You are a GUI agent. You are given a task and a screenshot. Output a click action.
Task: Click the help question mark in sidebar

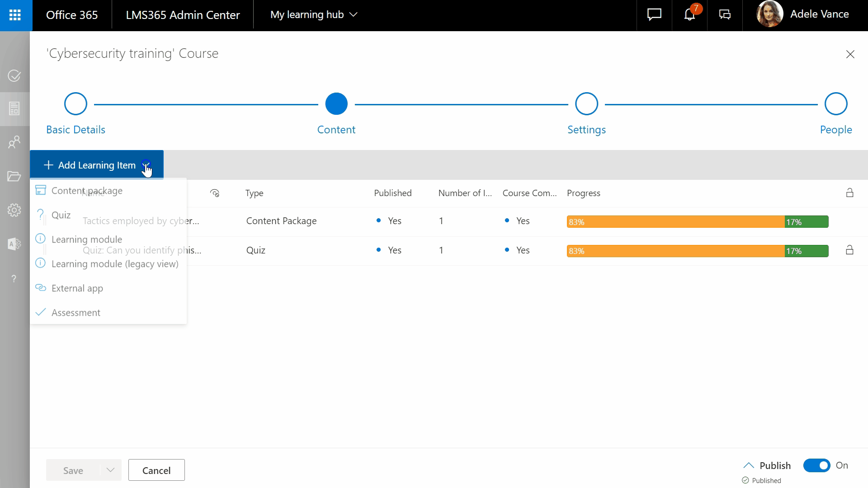(x=14, y=278)
